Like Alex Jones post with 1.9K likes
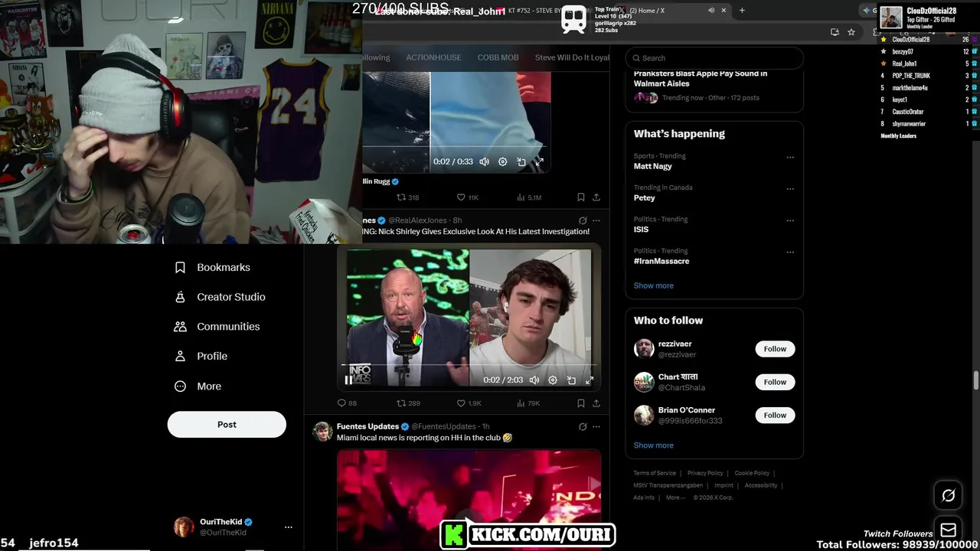The image size is (980, 551). coord(469,403)
